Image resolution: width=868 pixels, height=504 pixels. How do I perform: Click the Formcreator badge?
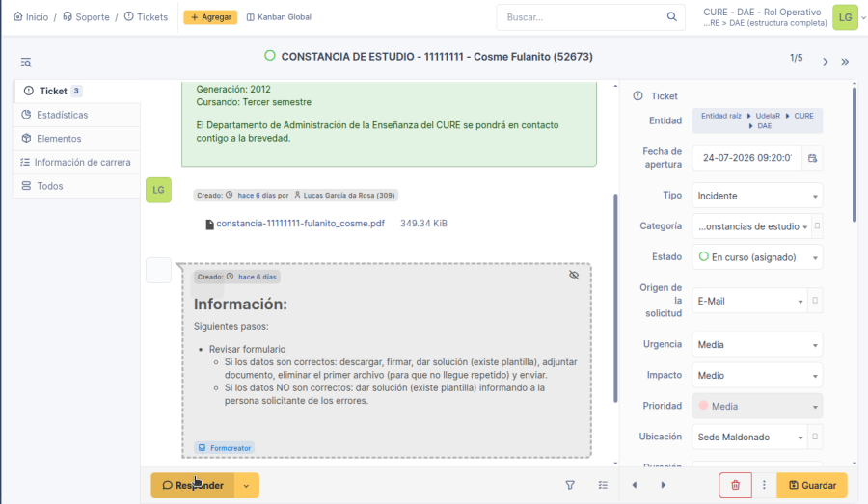click(x=224, y=447)
